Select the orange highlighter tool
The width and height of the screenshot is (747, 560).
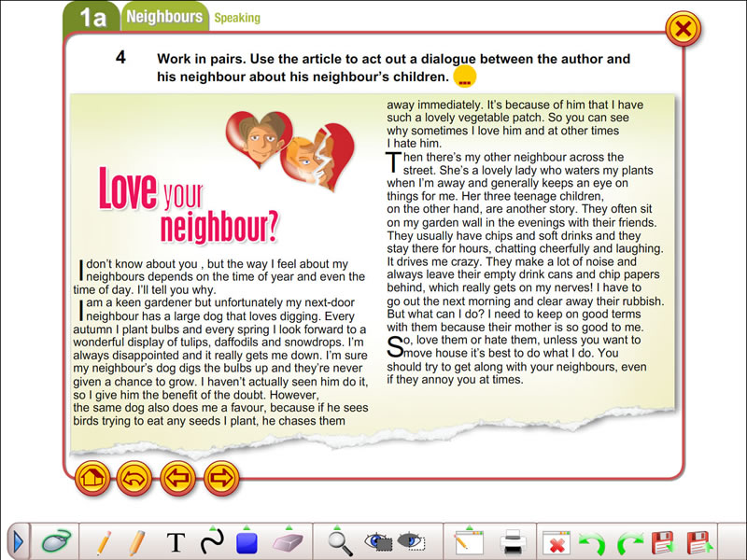[137, 541]
